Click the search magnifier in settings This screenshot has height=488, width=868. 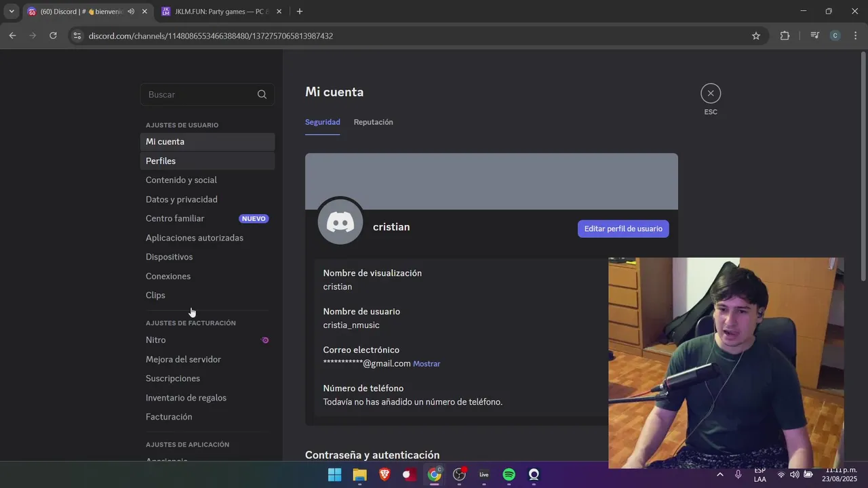262,95
